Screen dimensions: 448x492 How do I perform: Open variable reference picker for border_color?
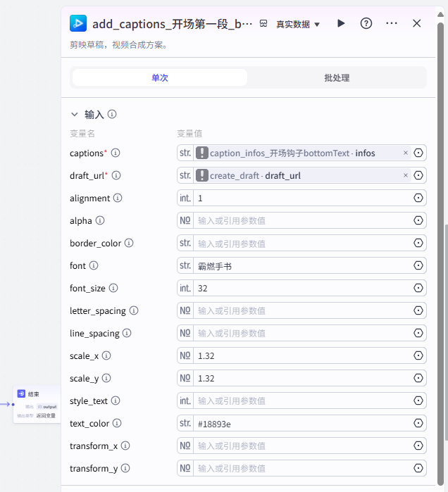[418, 243]
